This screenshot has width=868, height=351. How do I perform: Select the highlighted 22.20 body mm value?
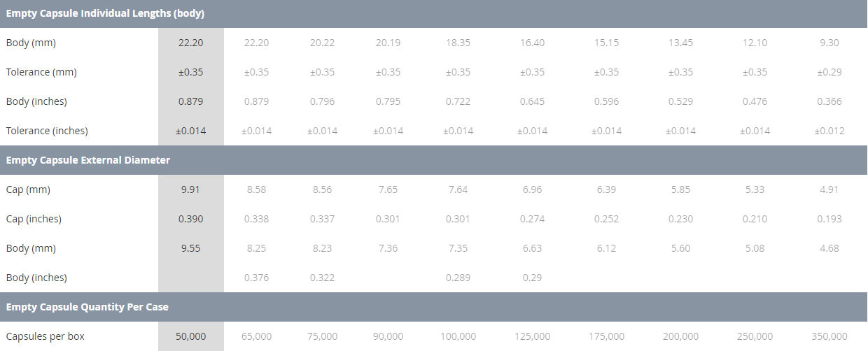191,43
